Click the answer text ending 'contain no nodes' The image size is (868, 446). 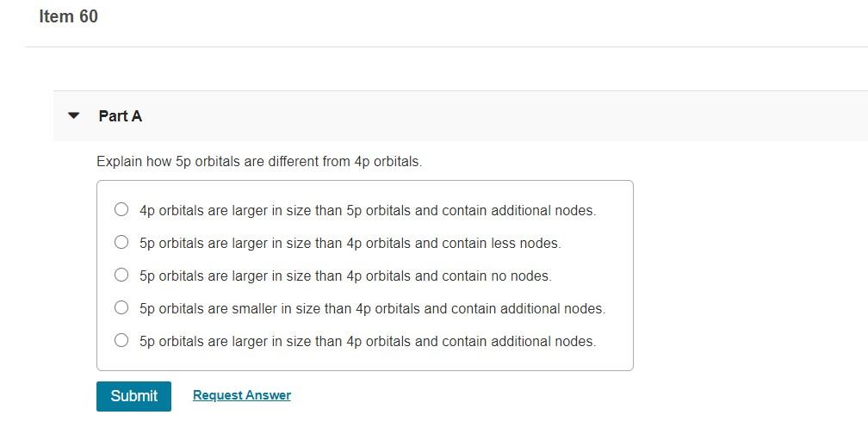[345, 276]
